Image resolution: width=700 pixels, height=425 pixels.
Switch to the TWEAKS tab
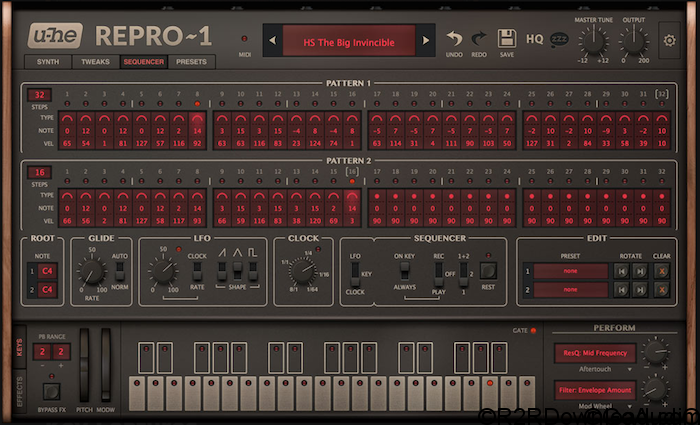tap(96, 62)
